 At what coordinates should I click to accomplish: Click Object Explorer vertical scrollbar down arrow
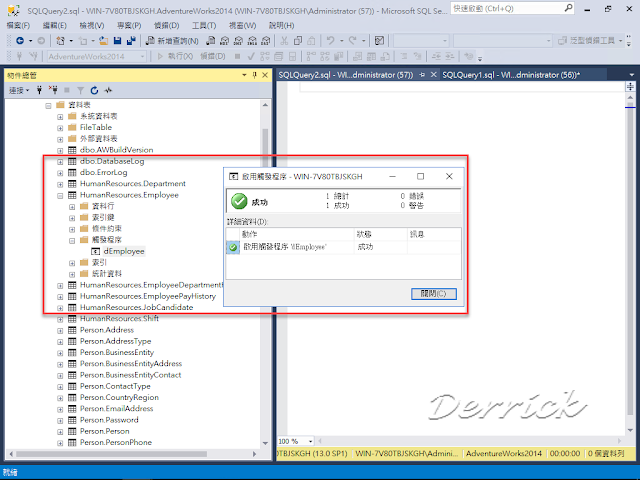(x=265, y=443)
